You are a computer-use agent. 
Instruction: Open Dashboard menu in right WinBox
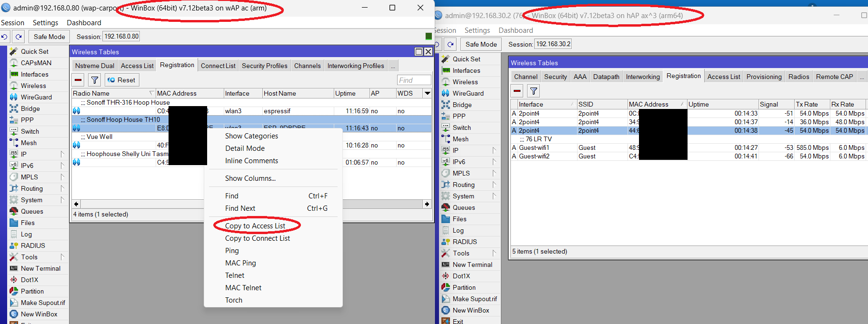516,30
